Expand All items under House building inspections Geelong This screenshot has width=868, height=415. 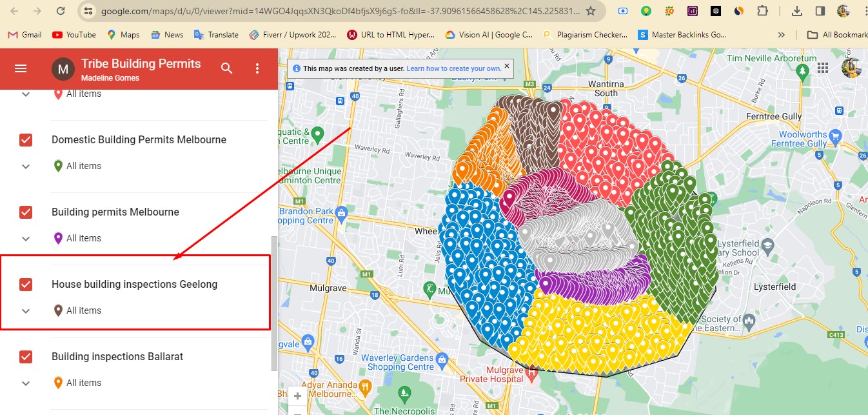click(26, 311)
